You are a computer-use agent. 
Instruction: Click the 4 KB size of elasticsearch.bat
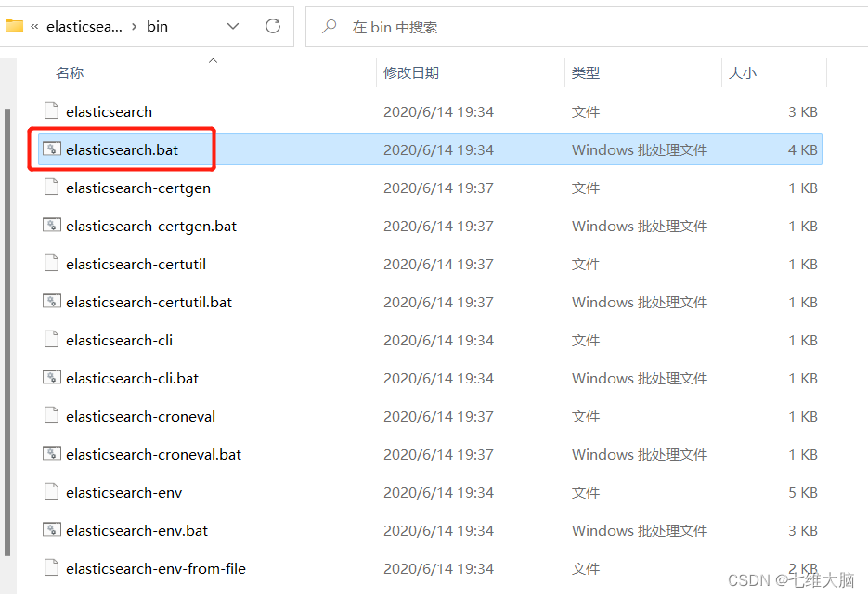point(803,150)
